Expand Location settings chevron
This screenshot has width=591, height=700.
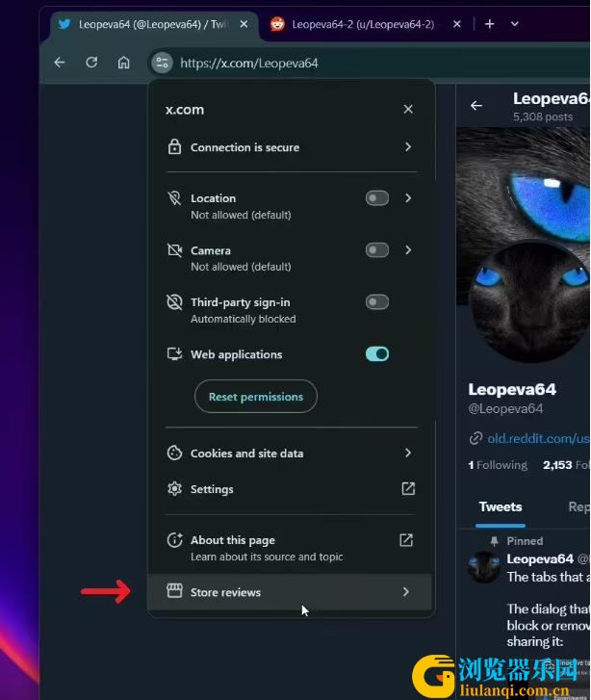point(408,197)
